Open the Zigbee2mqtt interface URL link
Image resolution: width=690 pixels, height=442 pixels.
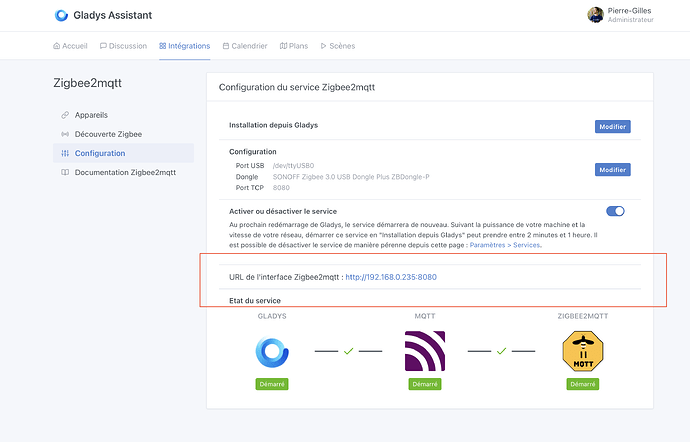pyautogui.click(x=391, y=277)
